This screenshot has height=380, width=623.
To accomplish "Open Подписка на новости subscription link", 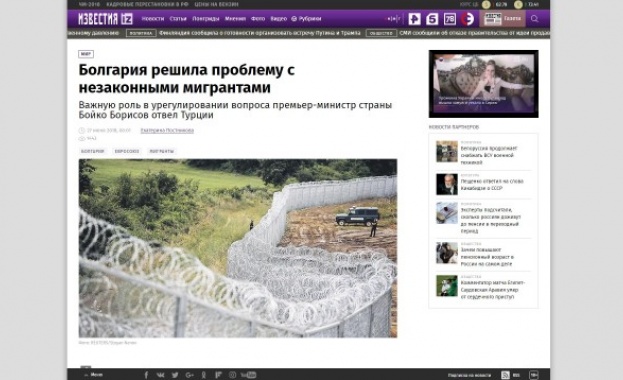I will (x=469, y=375).
